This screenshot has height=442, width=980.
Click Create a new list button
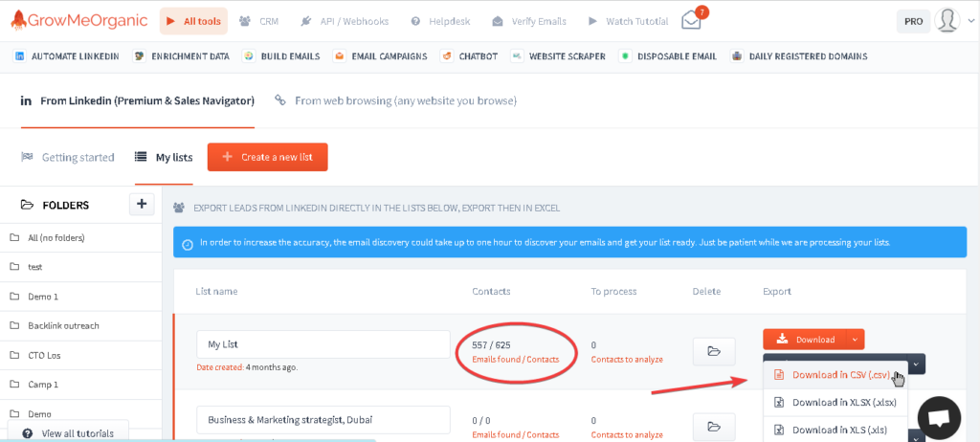tap(268, 157)
